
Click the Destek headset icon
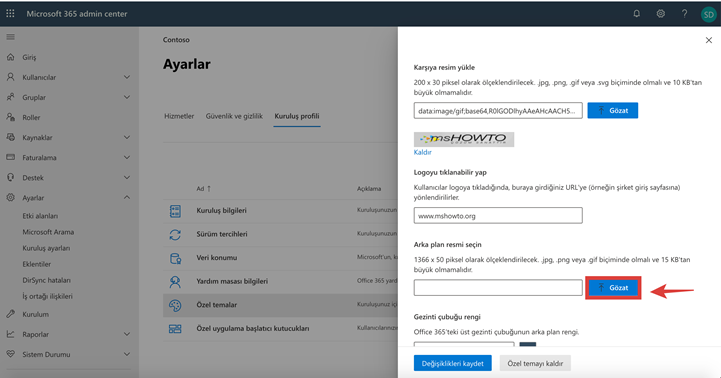coord(11,178)
